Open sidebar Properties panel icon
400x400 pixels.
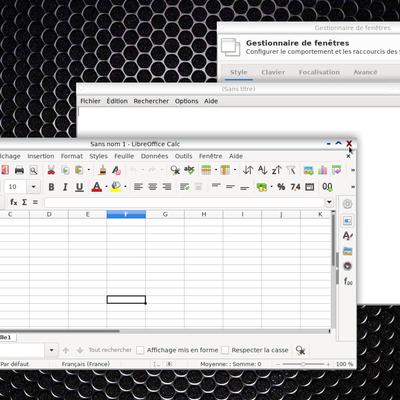(347, 221)
